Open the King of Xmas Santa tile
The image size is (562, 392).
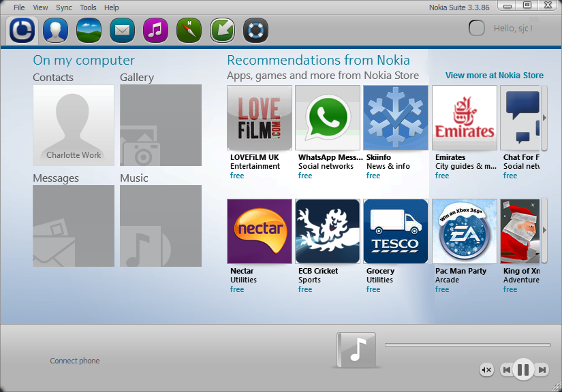point(520,231)
